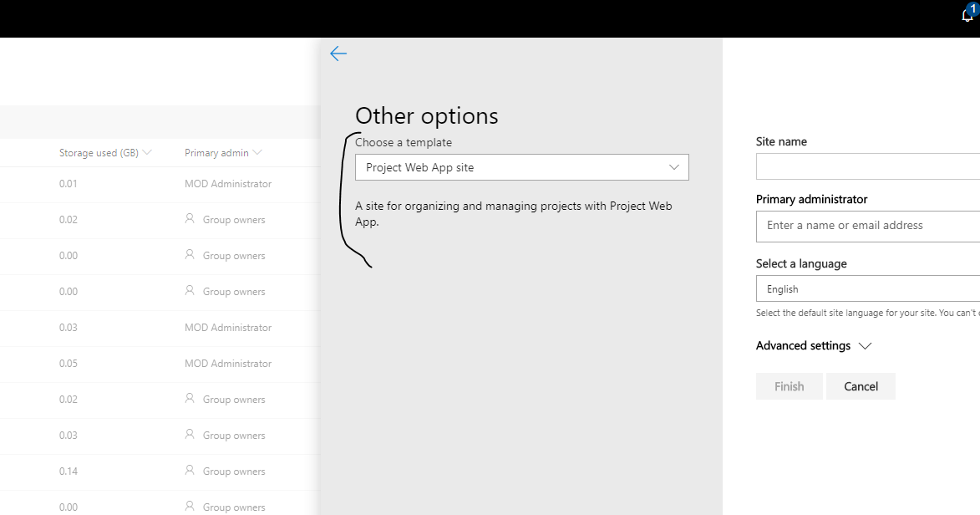Click the person icon in the bottom Group owners row
This screenshot has width=980, height=515.
pyautogui.click(x=190, y=507)
